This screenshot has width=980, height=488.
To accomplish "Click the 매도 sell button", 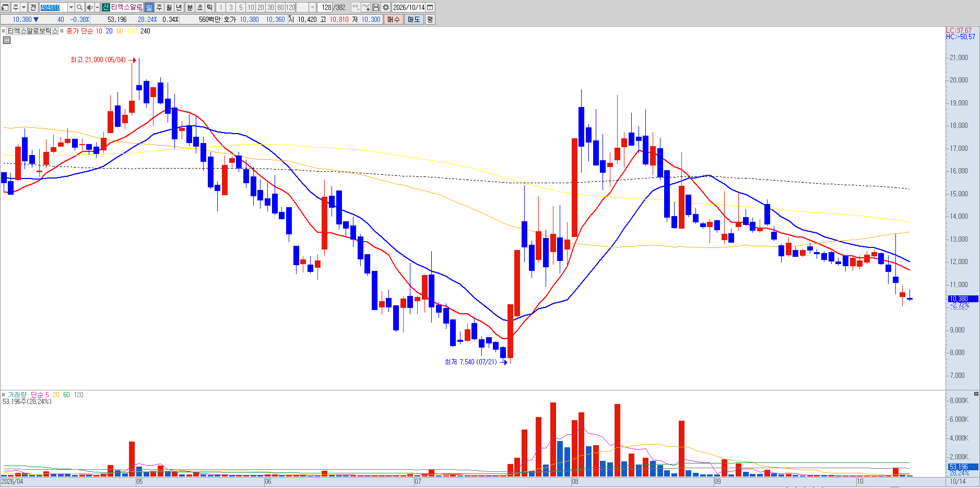I will [x=414, y=19].
